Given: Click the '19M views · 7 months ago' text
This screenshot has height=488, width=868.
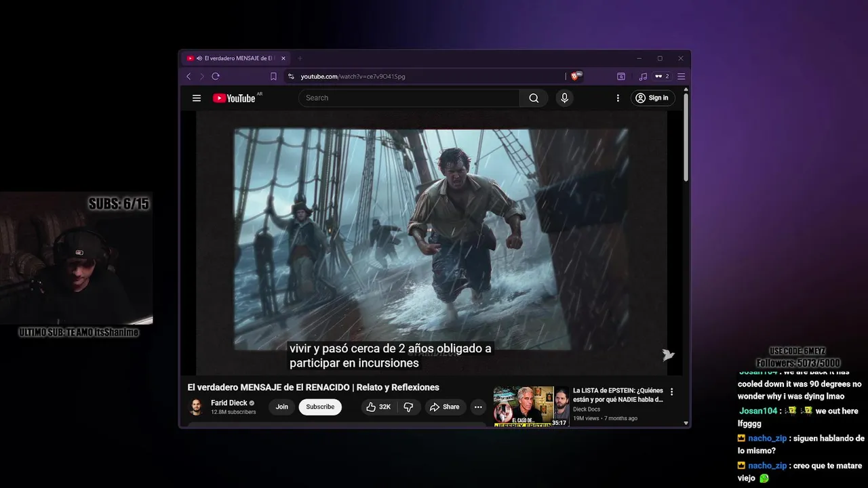Looking at the screenshot, I should click(x=605, y=418).
